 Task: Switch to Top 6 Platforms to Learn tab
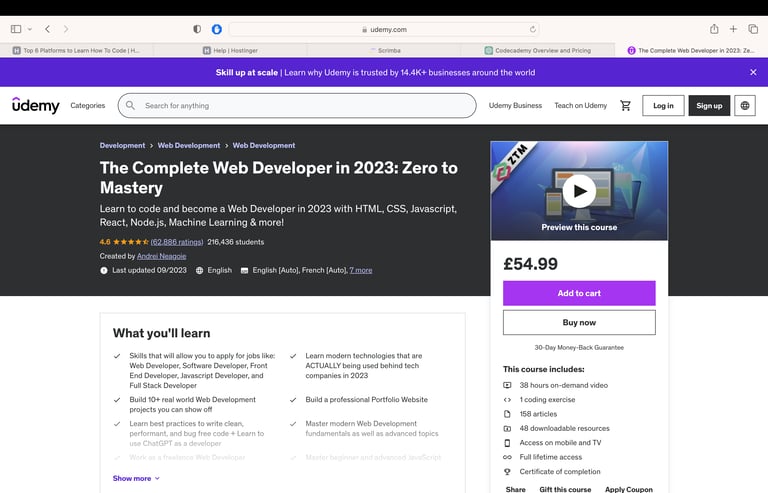point(76,50)
